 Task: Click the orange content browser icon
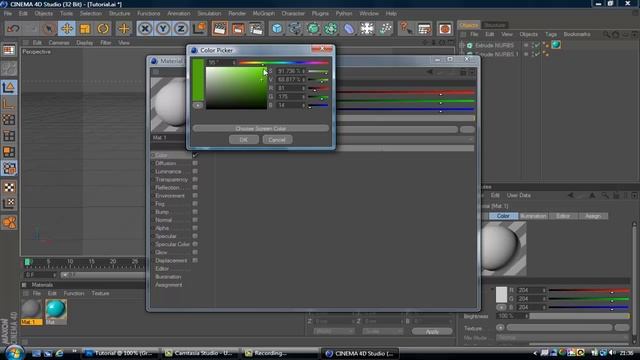point(444,29)
